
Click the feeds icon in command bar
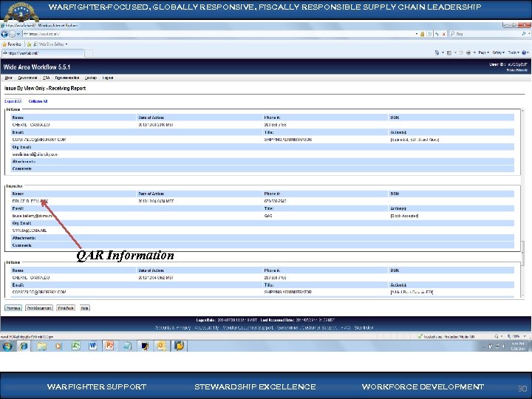coord(449,52)
